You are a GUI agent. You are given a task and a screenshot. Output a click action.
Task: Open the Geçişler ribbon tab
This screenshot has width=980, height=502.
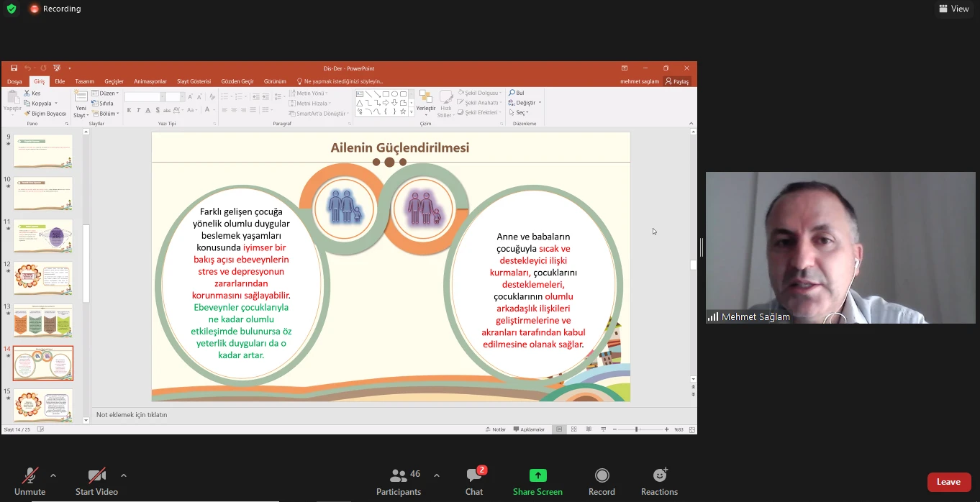coord(114,81)
